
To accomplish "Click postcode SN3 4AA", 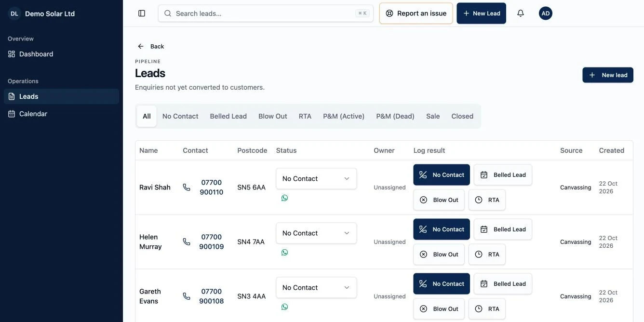I will (251, 296).
